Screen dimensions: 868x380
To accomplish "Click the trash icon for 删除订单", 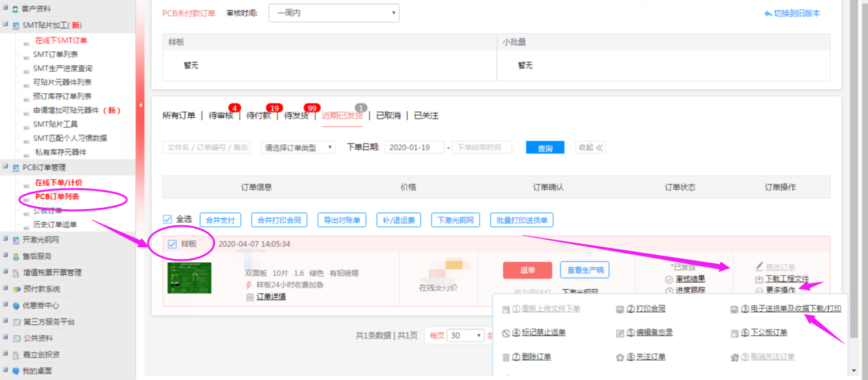I will 506,357.
